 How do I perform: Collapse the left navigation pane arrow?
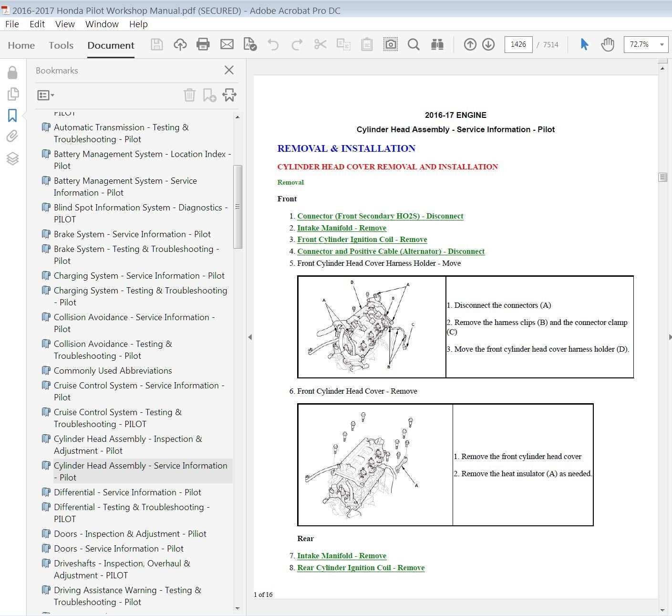tap(250, 337)
